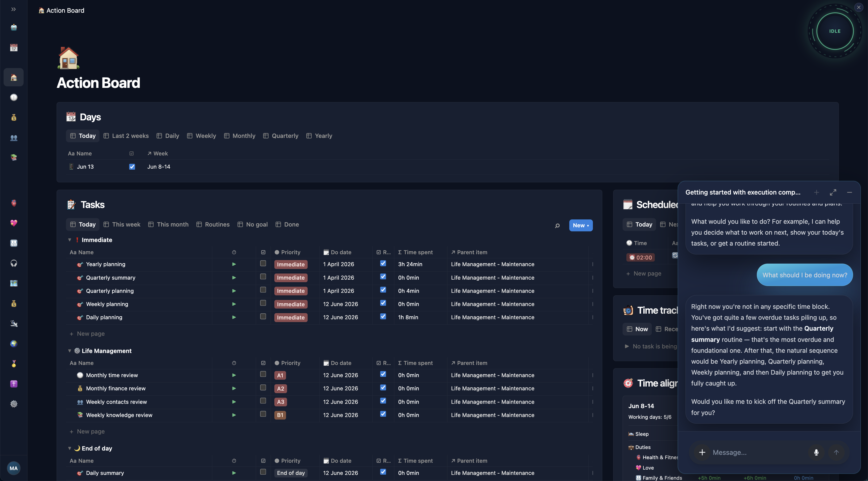Switch Tasks view to Routines tab

click(213, 225)
